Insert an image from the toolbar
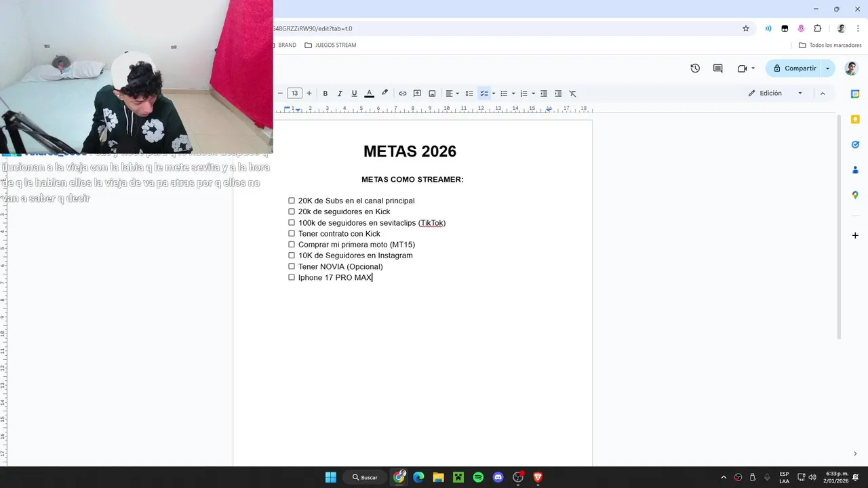Image resolution: width=868 pixels, height=488 pixels. 432,94
